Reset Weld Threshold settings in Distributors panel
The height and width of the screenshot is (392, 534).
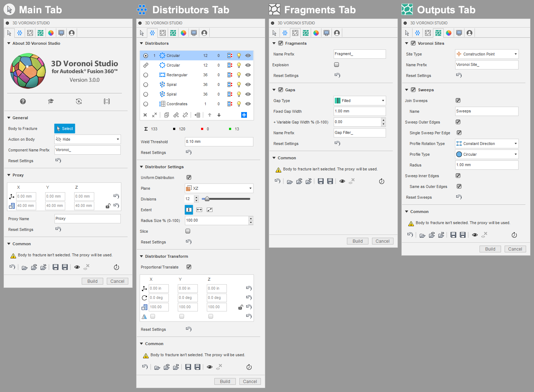tap(189, 152)
